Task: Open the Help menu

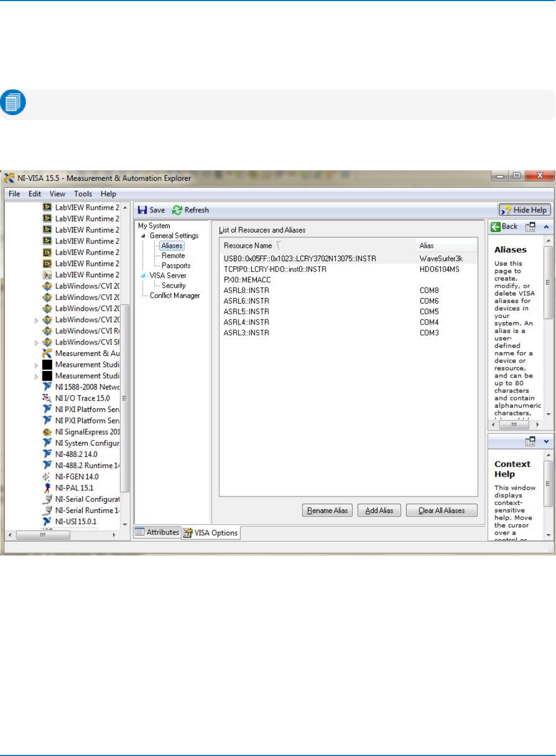Action: (x=109, y=194)
